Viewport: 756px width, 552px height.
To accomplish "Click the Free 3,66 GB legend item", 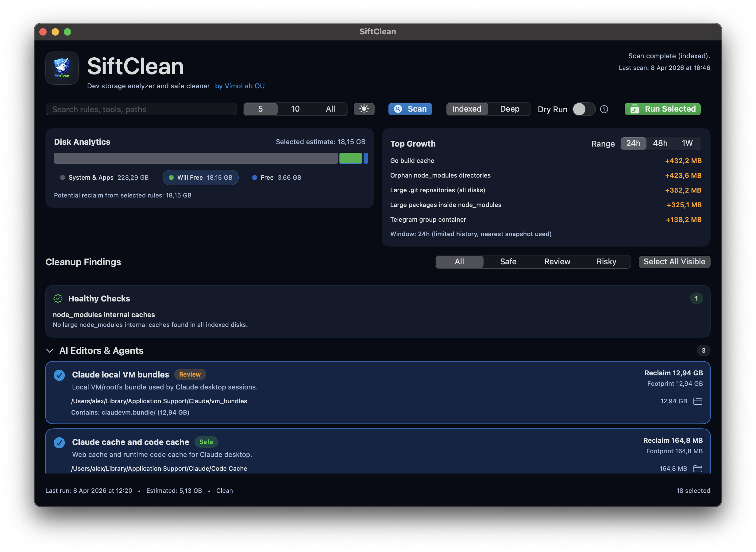I will [276, 178].
